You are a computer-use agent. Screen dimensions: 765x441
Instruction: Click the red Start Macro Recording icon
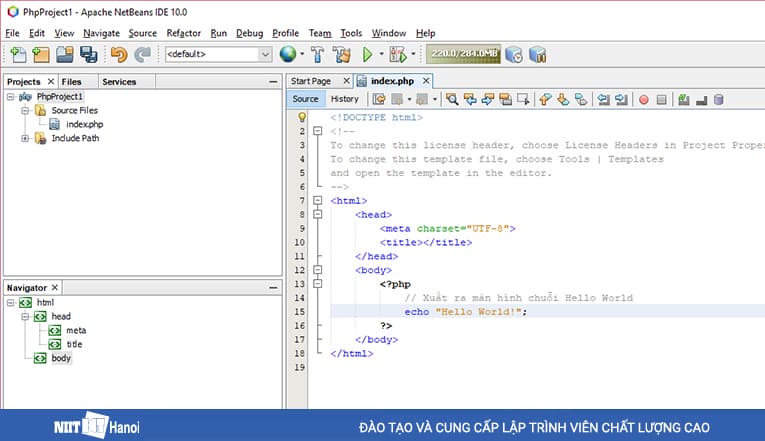[x=644, y=100]
